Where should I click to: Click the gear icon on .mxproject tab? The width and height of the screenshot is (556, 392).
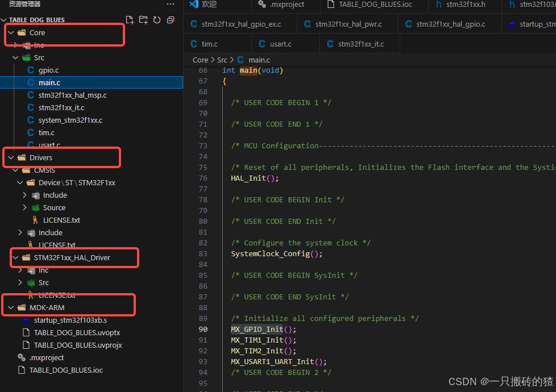coord(262,4)
